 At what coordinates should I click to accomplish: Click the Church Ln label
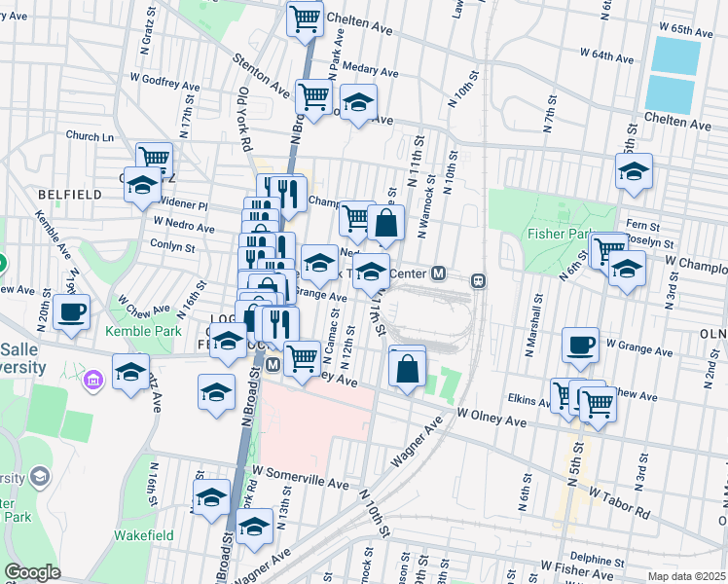(x=90, y=135)
